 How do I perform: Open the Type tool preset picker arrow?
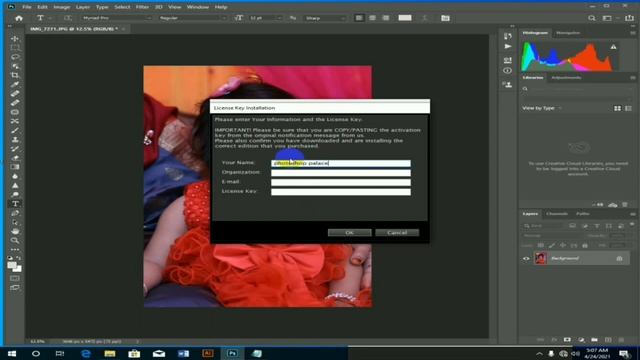pos(50,18)
